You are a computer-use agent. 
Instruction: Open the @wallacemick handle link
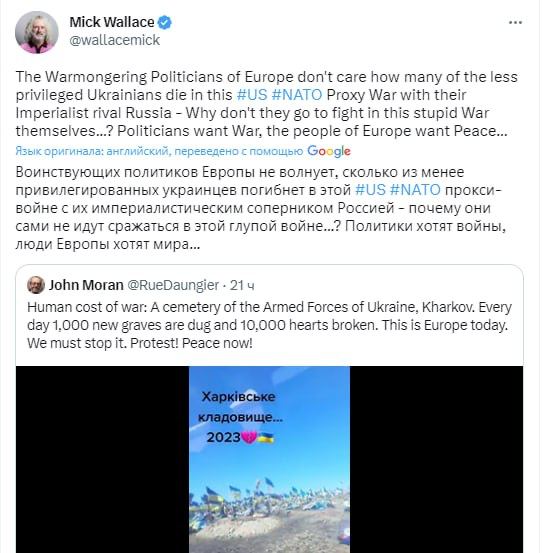click(x=115, y=40)
